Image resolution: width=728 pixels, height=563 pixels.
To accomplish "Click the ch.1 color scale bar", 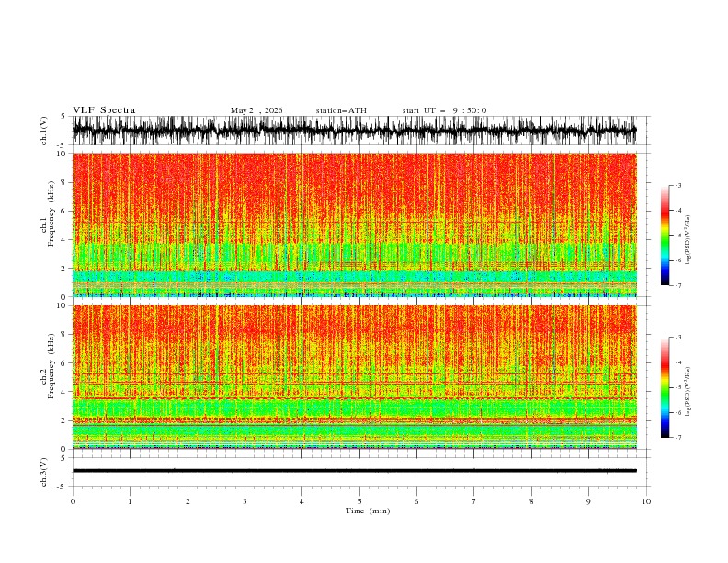I will [665, 236].
